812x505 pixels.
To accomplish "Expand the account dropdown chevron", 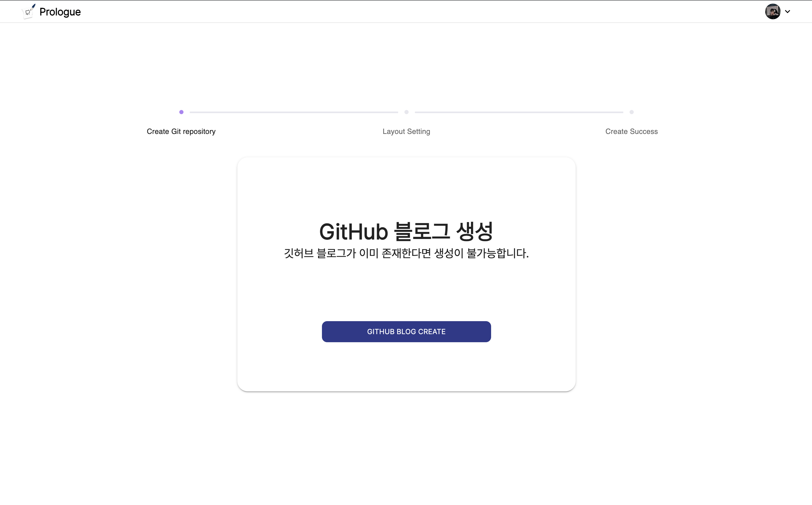I will tap(788, 12).
